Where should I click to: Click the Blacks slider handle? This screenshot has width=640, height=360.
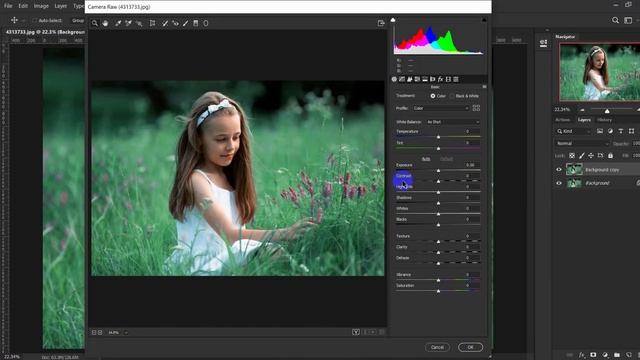[438, 225]
